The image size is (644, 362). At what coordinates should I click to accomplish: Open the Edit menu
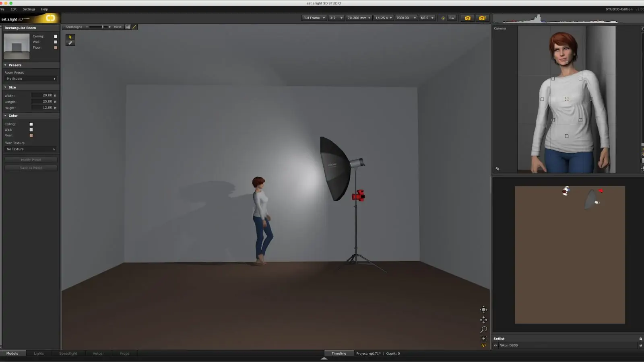(14, 9)
